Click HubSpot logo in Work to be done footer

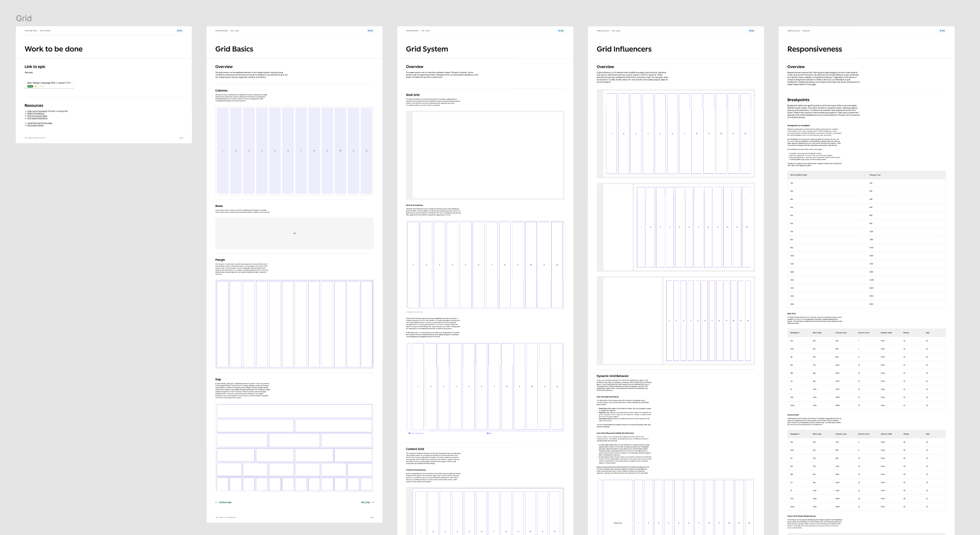click(25, 138)
